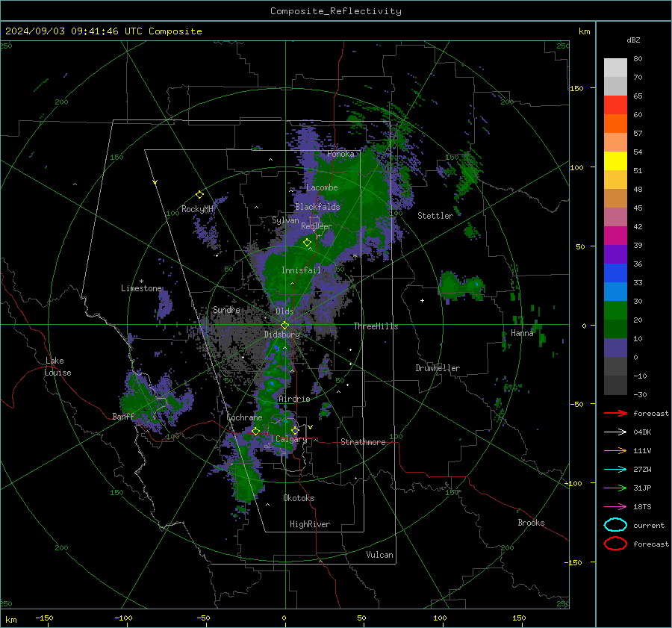Image resolution: width=672 pixels, height=628 pixels.
Task: Click the Limestone label
Action: pos(141,288)
